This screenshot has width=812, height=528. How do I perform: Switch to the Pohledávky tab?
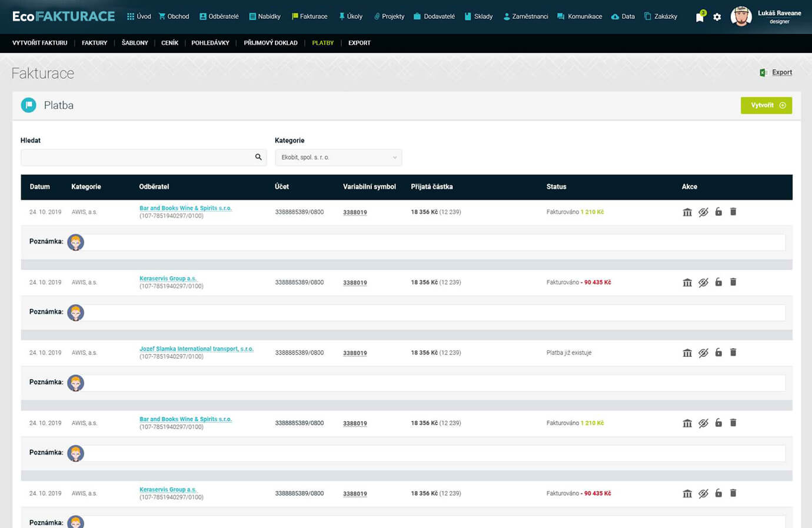[x=210, y=43]
